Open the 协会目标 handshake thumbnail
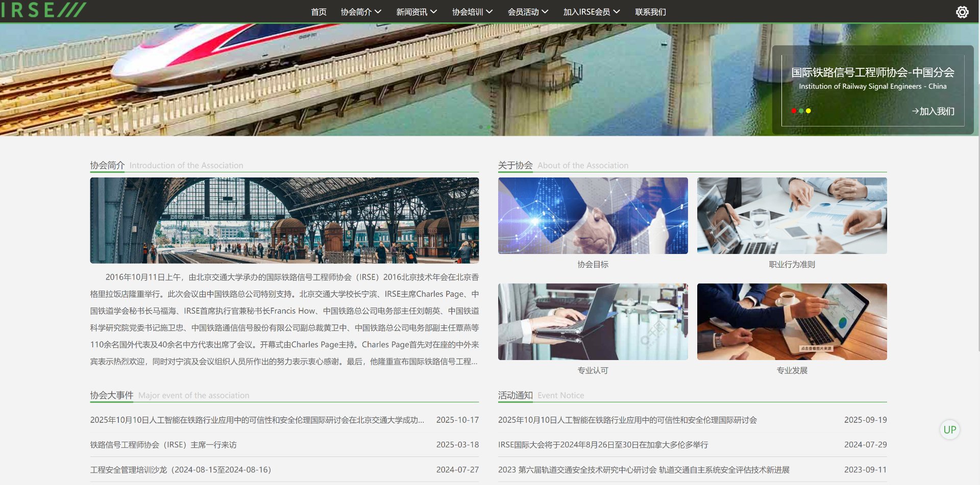Image resolution: width=980 pixels, height=485 pixels. click(593, 216)
